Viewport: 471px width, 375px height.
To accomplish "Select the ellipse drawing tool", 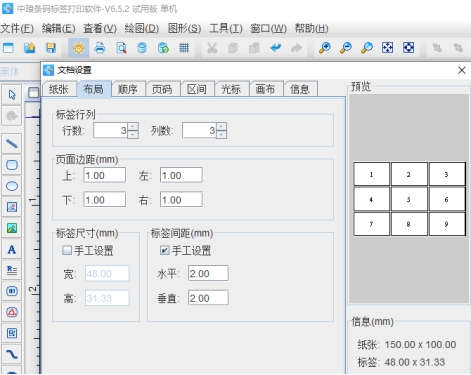I will click(x=12, y=186).
